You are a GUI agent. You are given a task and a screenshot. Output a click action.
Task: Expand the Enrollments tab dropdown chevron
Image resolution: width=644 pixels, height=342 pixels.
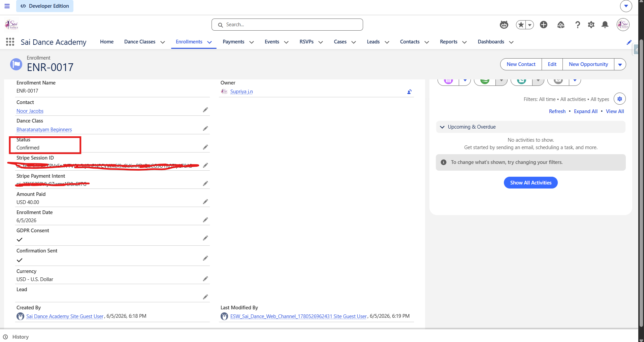click(210, 42)
